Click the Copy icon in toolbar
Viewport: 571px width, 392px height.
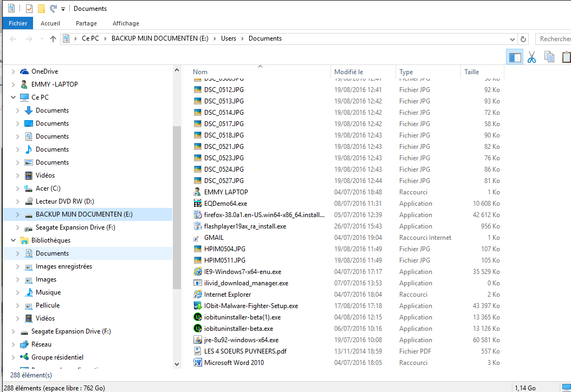(x=549, y=57)
